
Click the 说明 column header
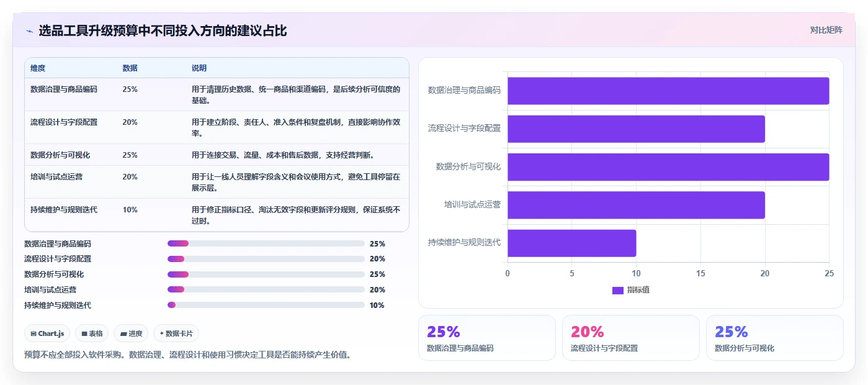[199, 68]
